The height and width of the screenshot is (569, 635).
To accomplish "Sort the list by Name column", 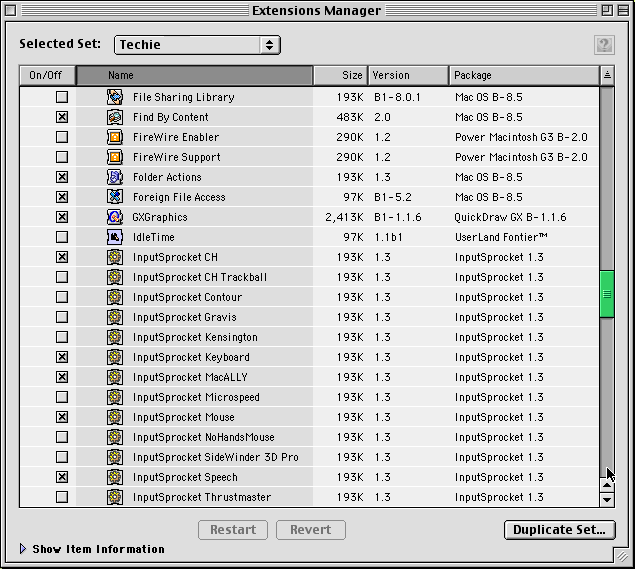I will pyautogui.click(x=194, y=75).
